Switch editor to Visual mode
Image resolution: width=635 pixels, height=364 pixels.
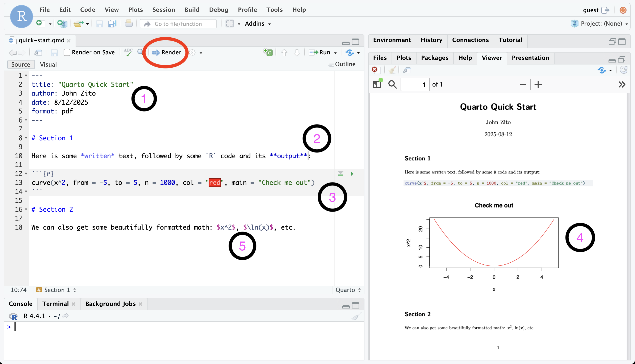48,64
